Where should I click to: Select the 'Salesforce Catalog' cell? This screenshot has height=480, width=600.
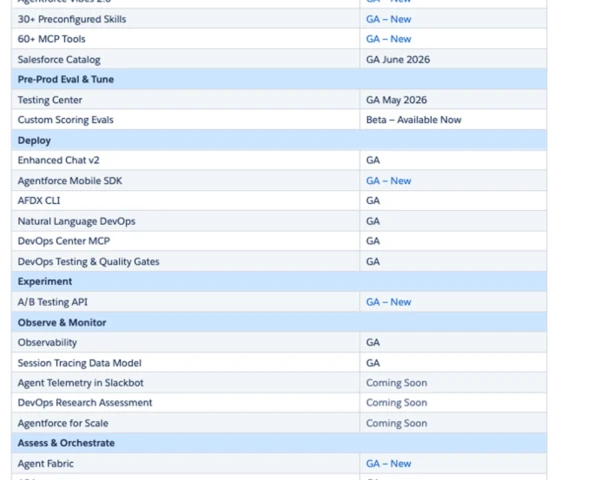pyautogui.click(x=186, y=59)
